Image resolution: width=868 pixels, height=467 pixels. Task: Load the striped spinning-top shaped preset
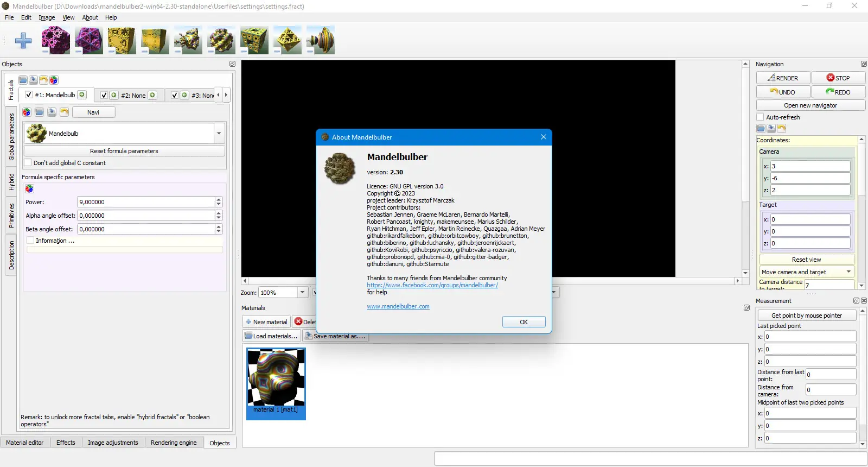[321, 40]
